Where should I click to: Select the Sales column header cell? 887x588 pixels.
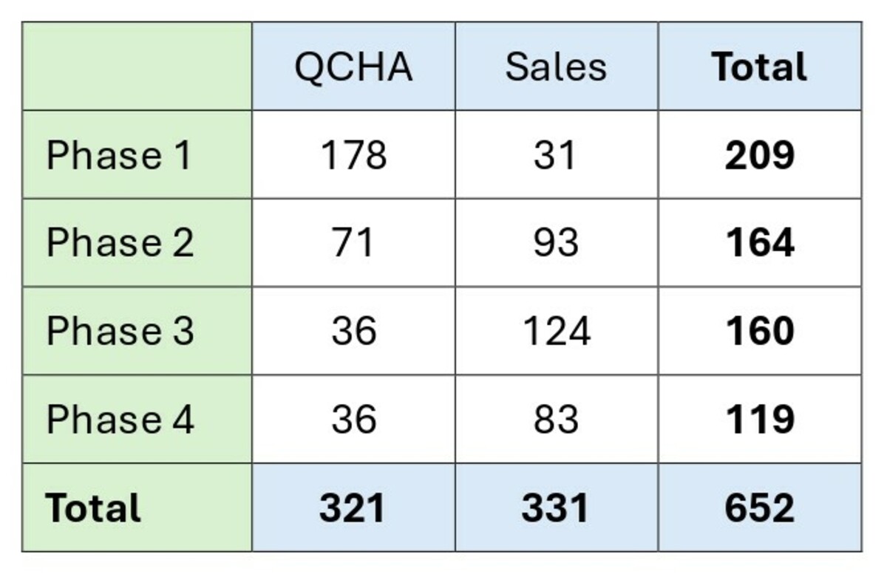(x=557, y=66)
